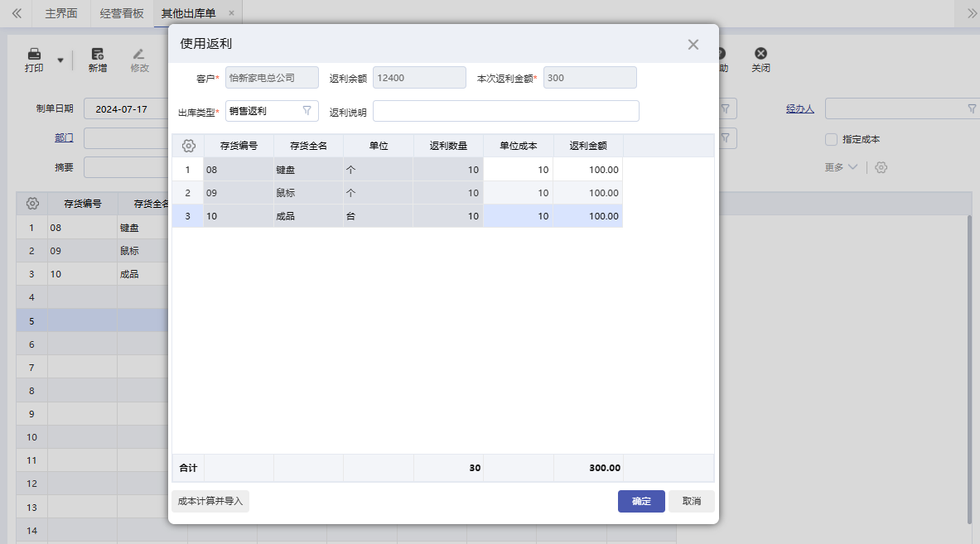Click the 成本计算并导入 button
This screenshot has width=980, height=544.
pos(210,501)
